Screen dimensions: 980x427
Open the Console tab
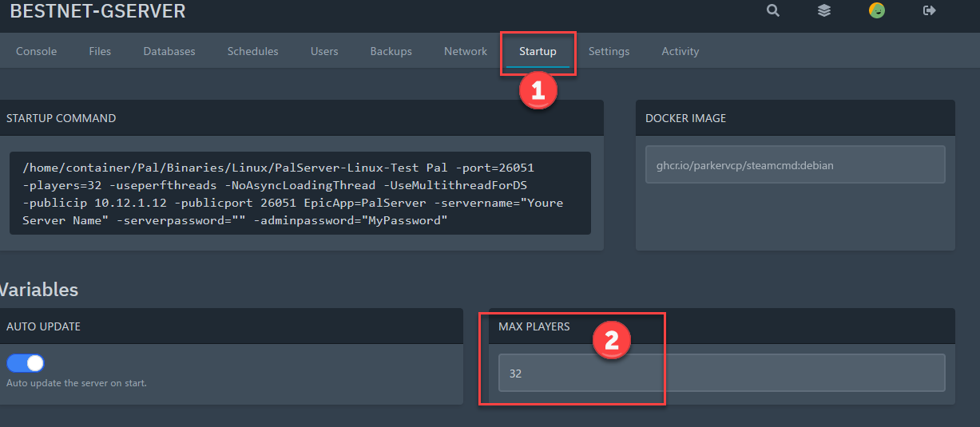tap(37, 51)
